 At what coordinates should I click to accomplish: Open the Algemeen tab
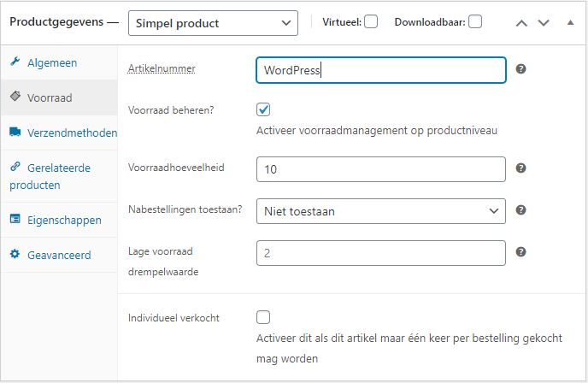[x=59, y=62]
